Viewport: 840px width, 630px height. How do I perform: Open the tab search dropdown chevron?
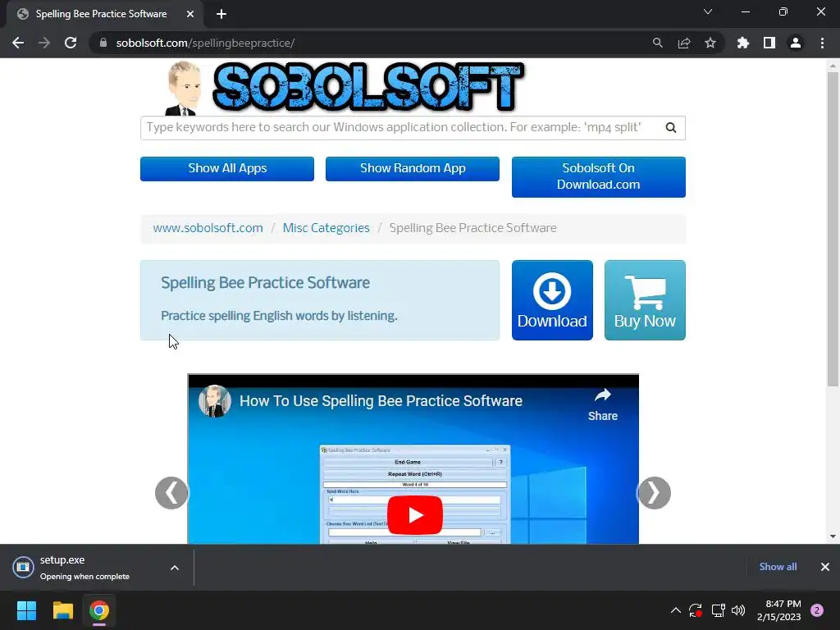pos(708,11)
